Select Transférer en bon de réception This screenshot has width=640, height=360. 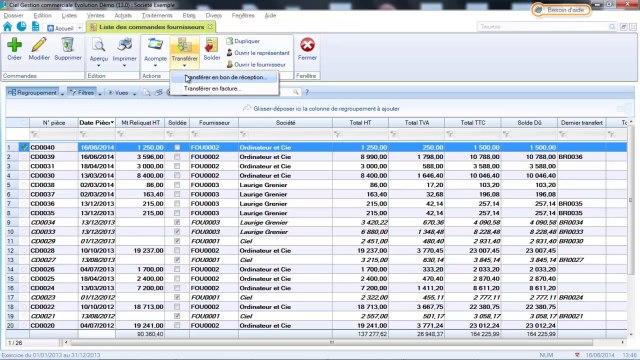point(225,78)
